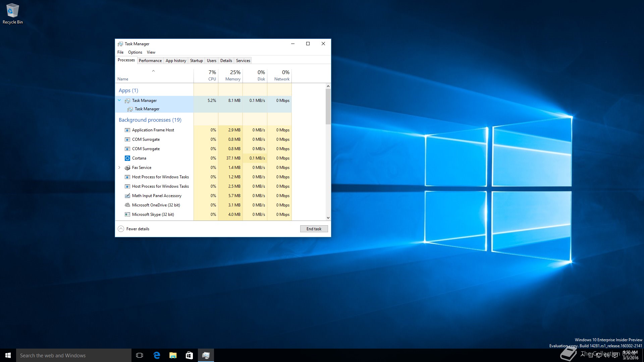Click the Application Frame Host process icon

click(127, 130)
